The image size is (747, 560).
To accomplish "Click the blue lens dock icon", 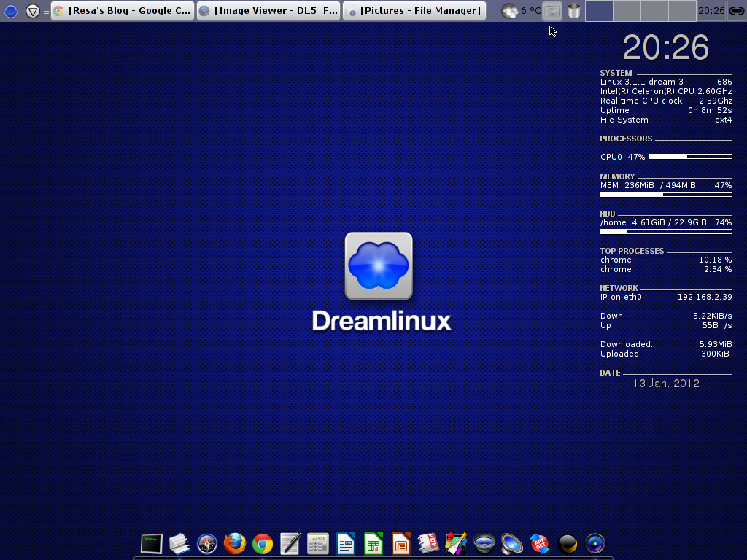I will click(x=595, y=544).
